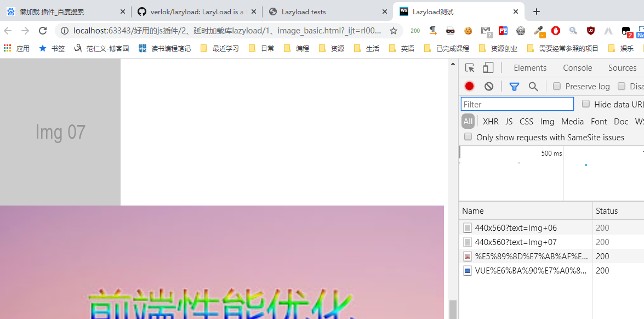
Task: Click the browser address bar
Action: 228,31
